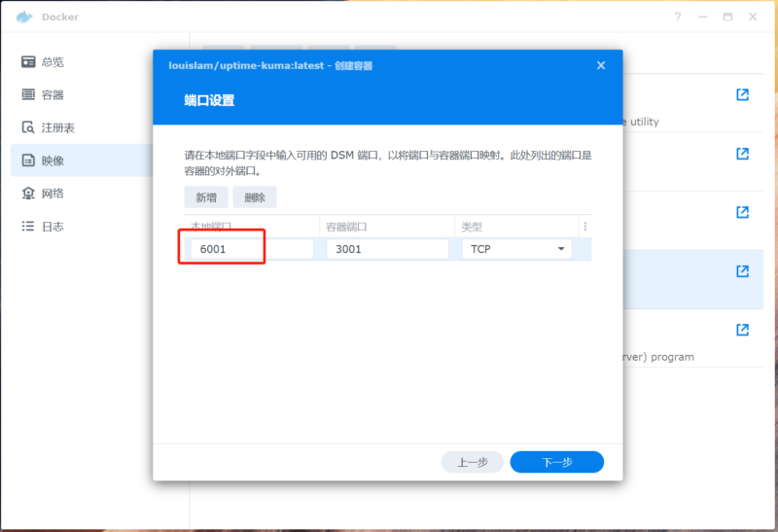
Task: Open the second image row's external link
Action: [x=742, y=154]
